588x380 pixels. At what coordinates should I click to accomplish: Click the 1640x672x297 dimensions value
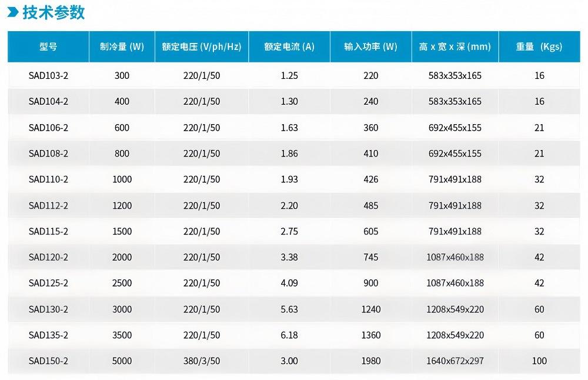pyautogui.click(x=455, y=361)
